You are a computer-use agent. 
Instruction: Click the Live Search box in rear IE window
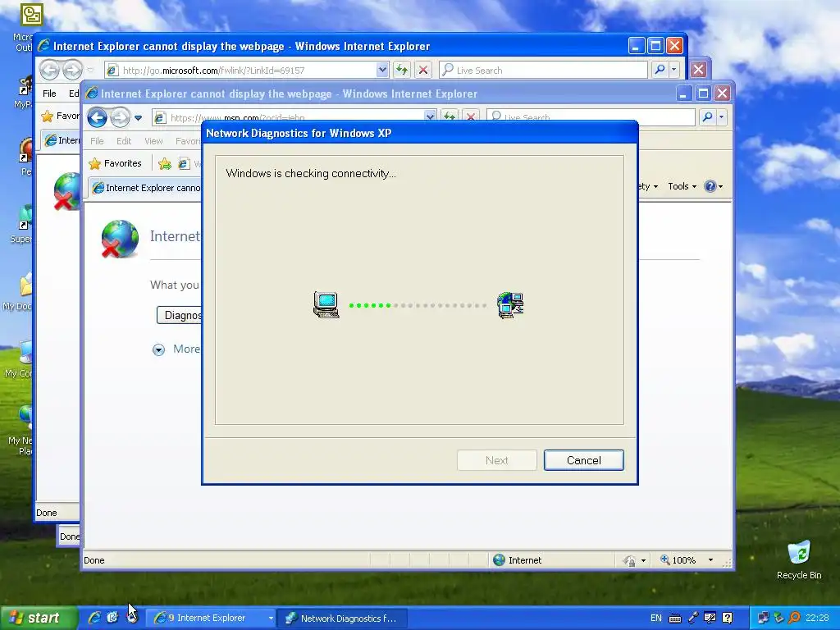coord(543,70)
